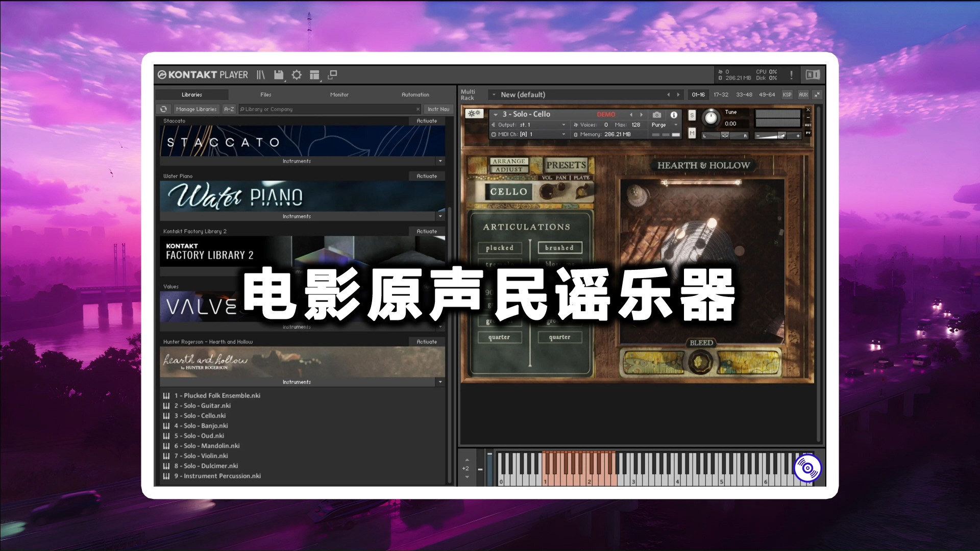
Task: Shift keyboard octave down arrow
Action: click(467, 477)
